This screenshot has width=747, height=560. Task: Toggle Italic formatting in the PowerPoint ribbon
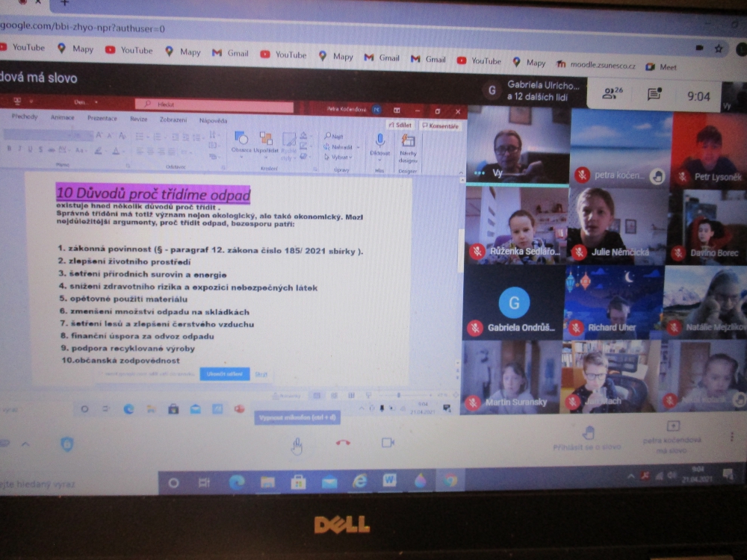pos(19,149)
